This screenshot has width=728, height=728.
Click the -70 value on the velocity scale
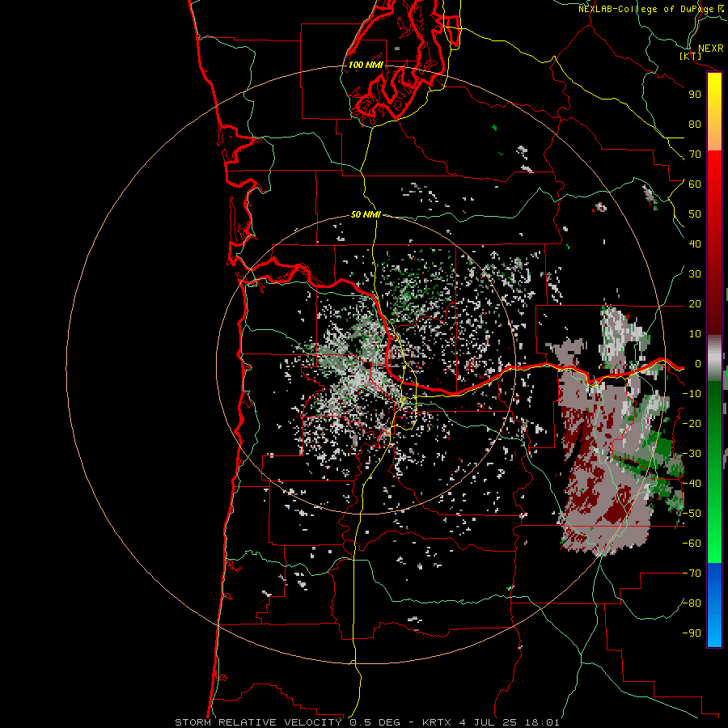[x=692, y=574]
